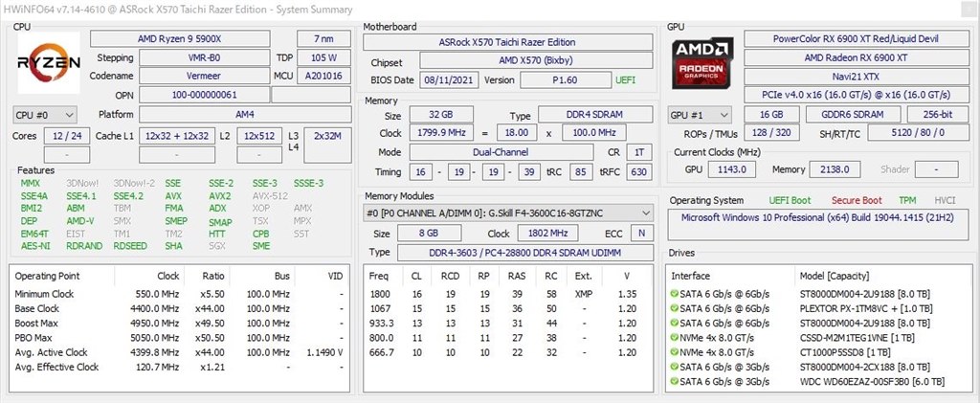
Task: Click the AVX2 feature label
Action: (219, 195)
